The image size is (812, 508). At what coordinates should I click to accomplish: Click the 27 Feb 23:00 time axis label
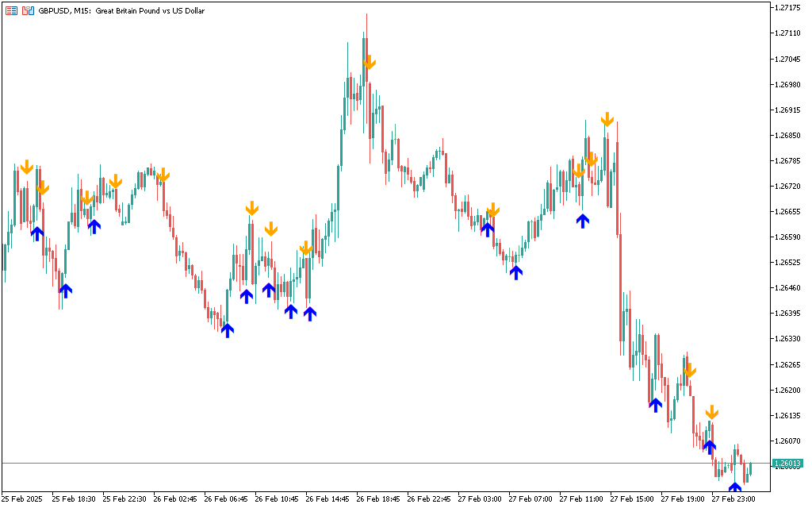coord(732,499)
